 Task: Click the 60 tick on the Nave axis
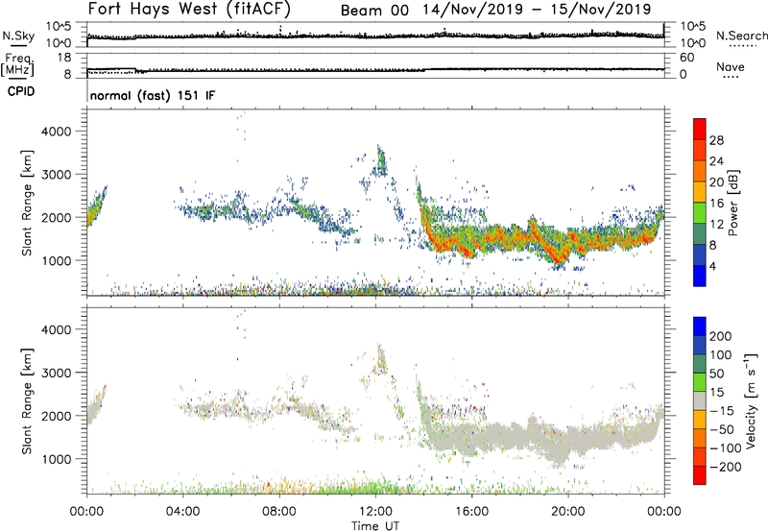[x=686, y=58]
